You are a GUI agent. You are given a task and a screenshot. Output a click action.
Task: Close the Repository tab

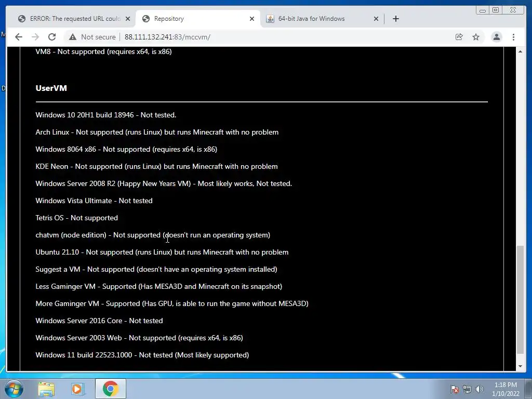pyautogui.click(x=252, y=19)
